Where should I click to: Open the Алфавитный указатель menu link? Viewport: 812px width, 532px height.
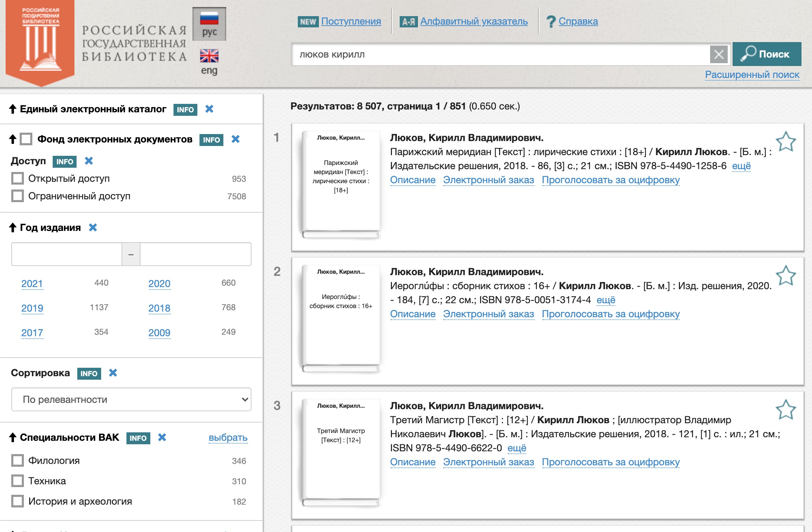tap(473, 21)
